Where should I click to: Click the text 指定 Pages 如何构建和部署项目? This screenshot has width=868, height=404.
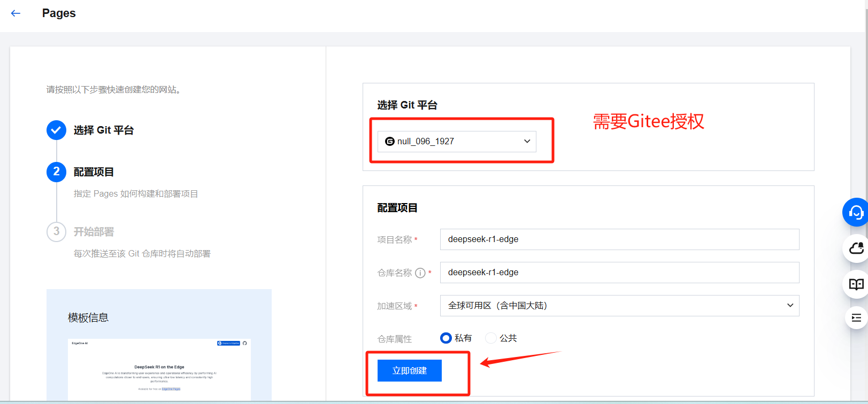coord(136,194)
